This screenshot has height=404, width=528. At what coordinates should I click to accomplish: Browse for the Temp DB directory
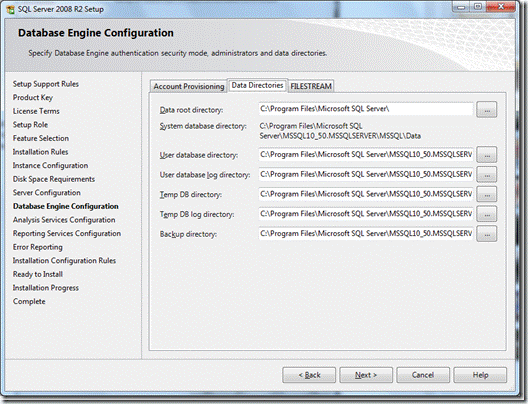(x=487, y=195)
